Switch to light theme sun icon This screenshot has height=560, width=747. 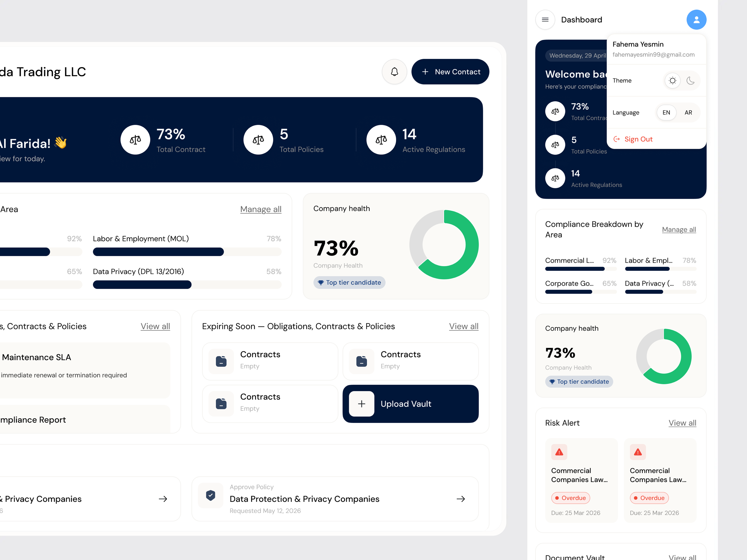coord(672,81)
